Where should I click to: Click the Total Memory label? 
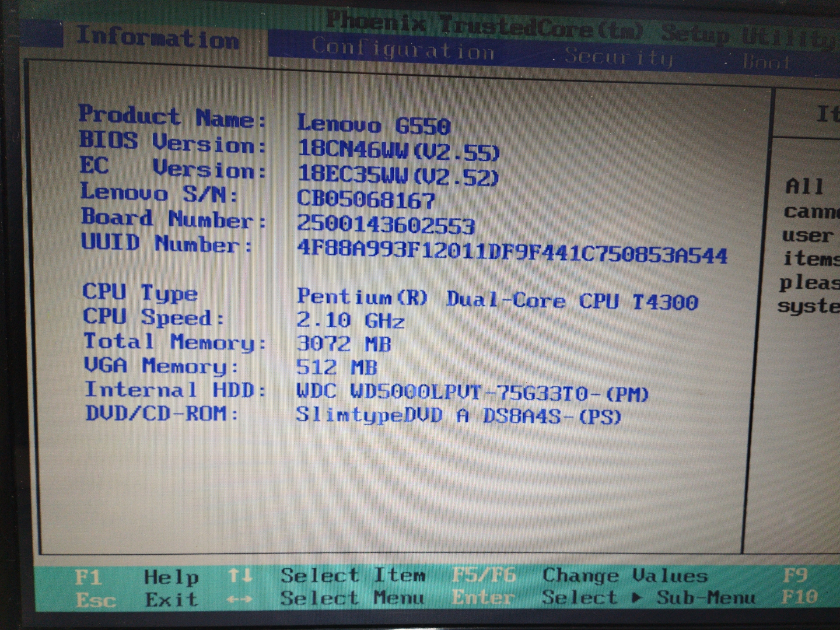pyautogui.click(x=175, y=342)
